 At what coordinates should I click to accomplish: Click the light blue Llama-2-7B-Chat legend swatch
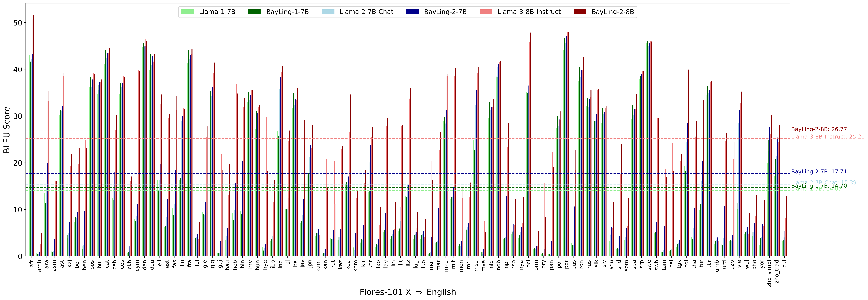[x=328, y=12]
